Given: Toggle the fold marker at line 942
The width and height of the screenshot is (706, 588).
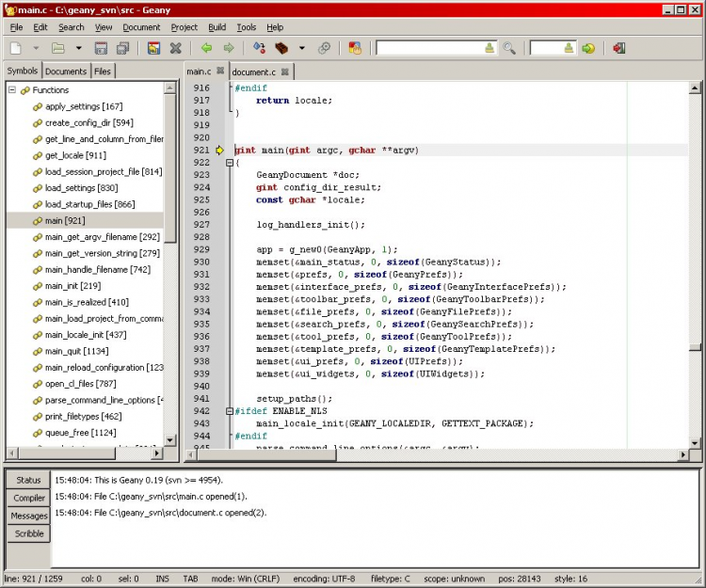Looking at the screenshot, I should click(229, 411).
